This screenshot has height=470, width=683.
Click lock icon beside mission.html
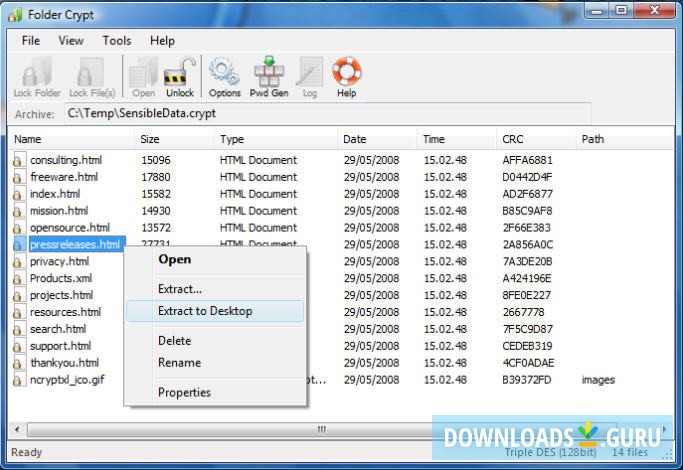tap(18, 211)
